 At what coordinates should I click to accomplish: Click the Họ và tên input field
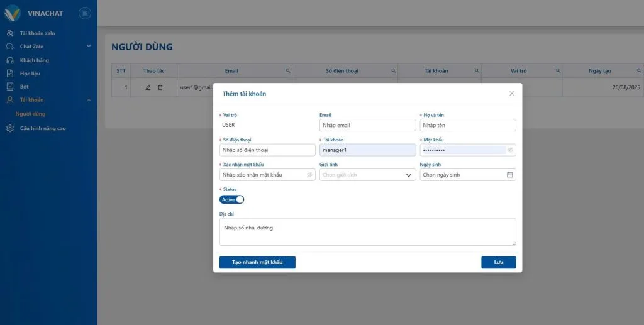click(467, 125)
